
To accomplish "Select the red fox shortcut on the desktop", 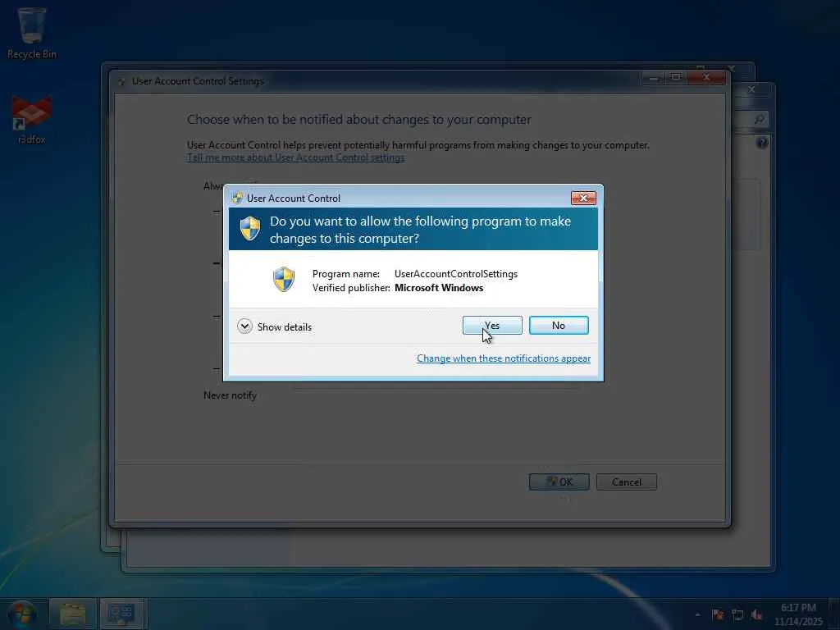I will tap(32, 119).
